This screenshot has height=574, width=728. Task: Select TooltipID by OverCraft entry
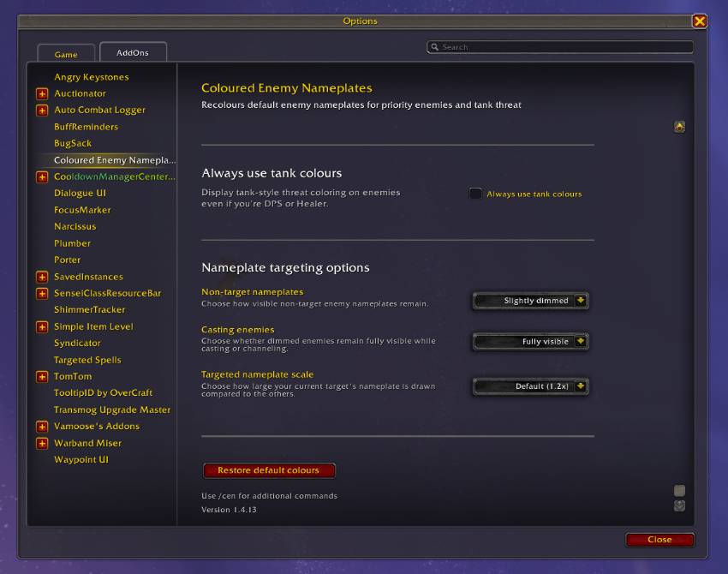click(103, 393)
